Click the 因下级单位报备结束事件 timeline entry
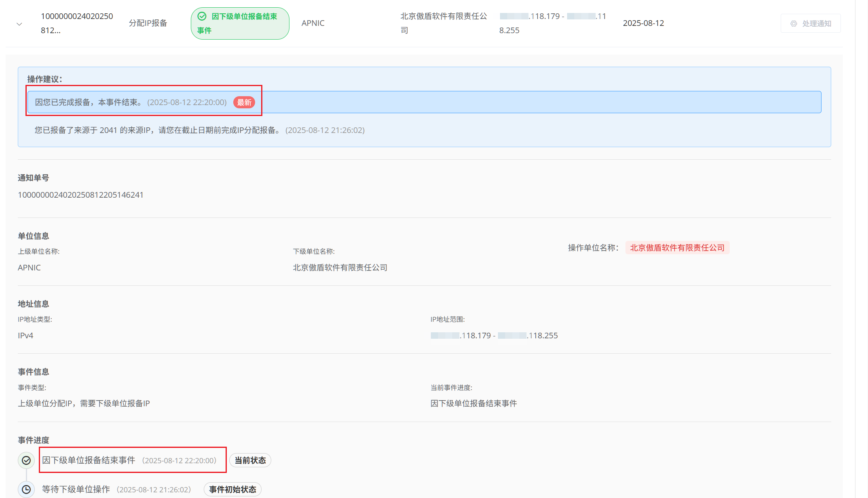868x498 pixels. 89,460
